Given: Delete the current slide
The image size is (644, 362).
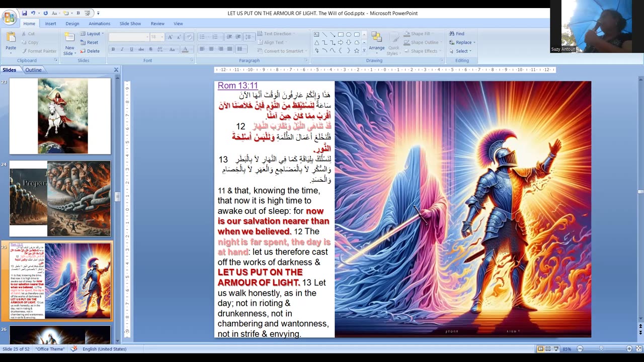Looking at the screenshot, I should 91,51.
